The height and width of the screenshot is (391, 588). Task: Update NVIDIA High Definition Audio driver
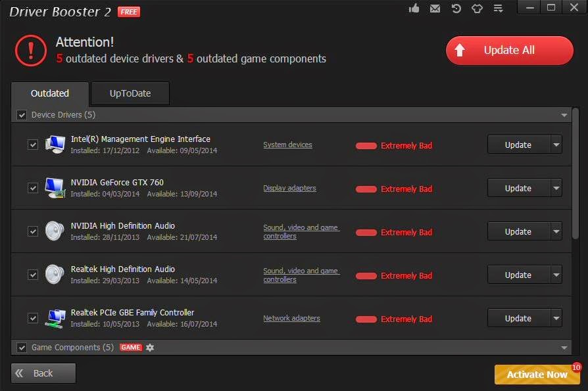519,231
